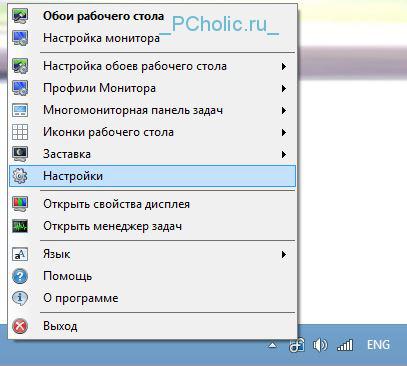
Task: Open the volume speaker tray icon
Action: point(320,345)
